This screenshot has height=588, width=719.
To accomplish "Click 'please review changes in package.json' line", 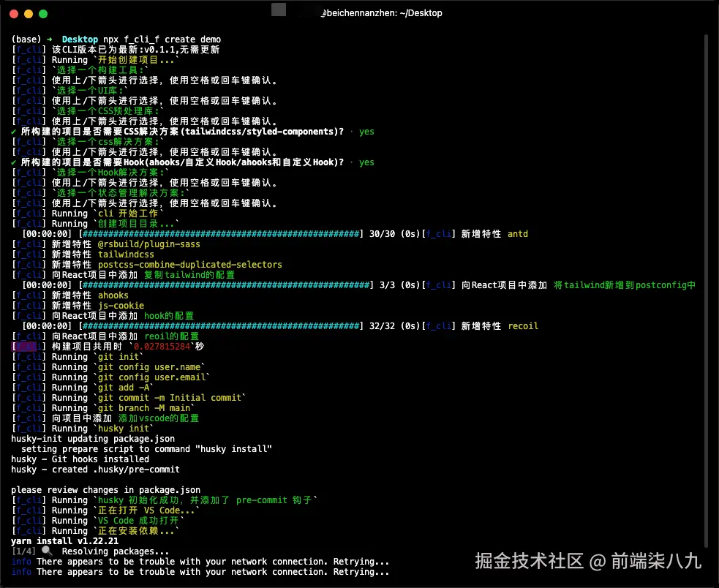I will coord(105,490).
